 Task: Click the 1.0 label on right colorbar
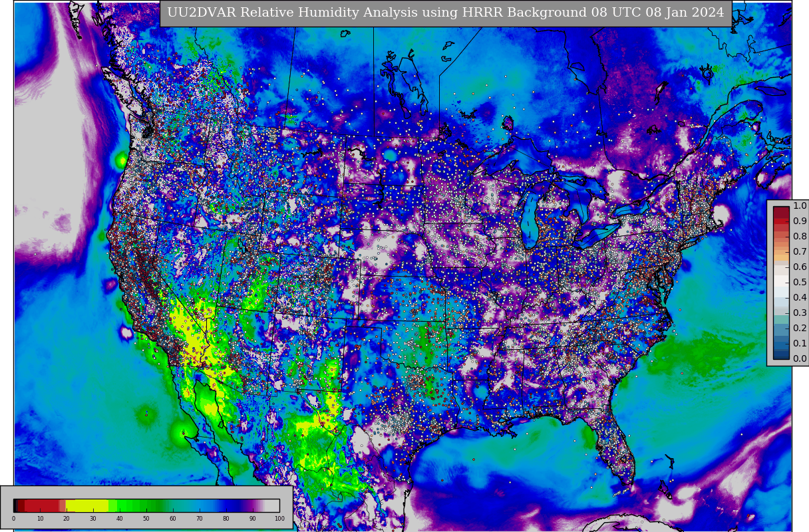pos(800,206)
